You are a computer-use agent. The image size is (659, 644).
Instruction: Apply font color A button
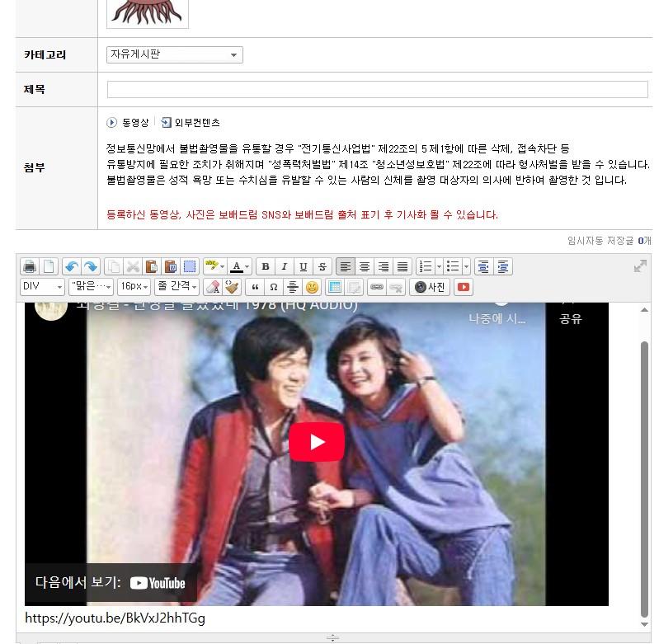237,266
